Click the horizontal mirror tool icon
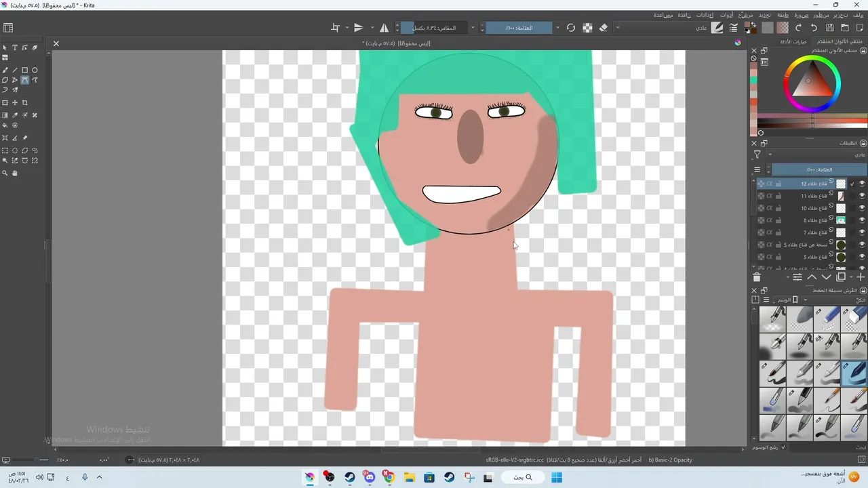 tap(384, 28)
